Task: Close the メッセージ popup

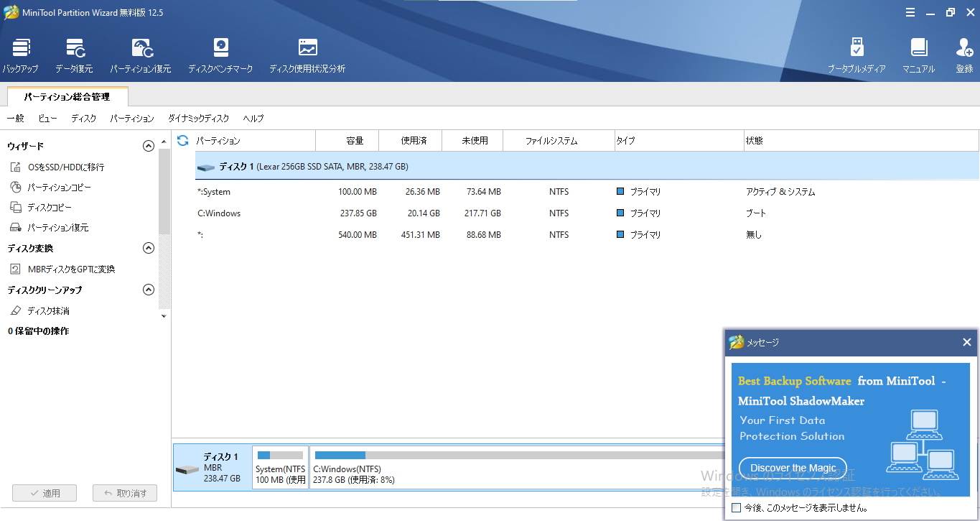Action: coord(966,342)
